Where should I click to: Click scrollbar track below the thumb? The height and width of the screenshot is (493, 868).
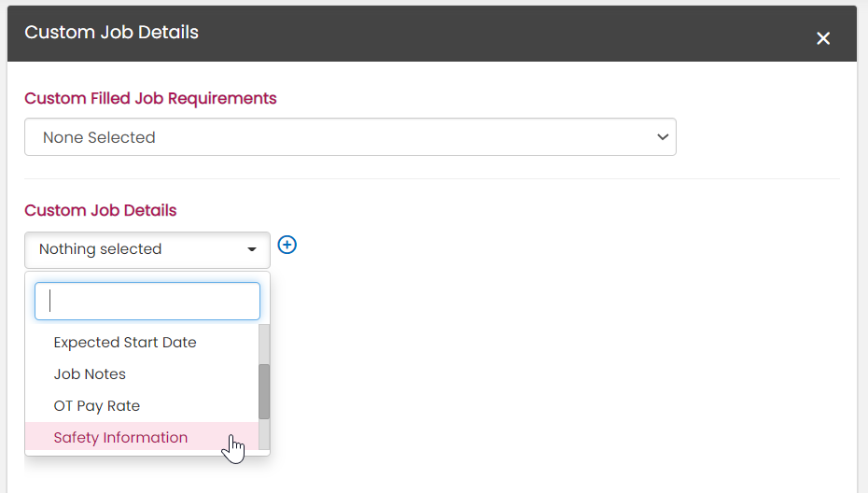pos(264,435)
